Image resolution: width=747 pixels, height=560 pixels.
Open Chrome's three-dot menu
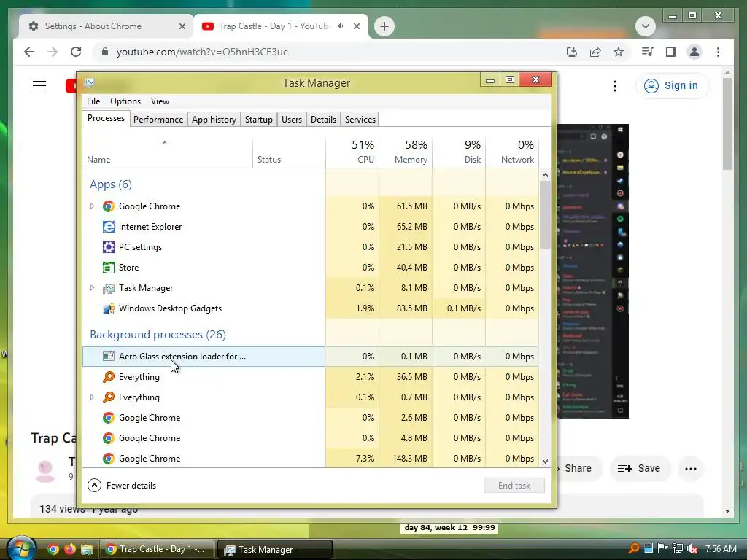click(x=718, y=52)
